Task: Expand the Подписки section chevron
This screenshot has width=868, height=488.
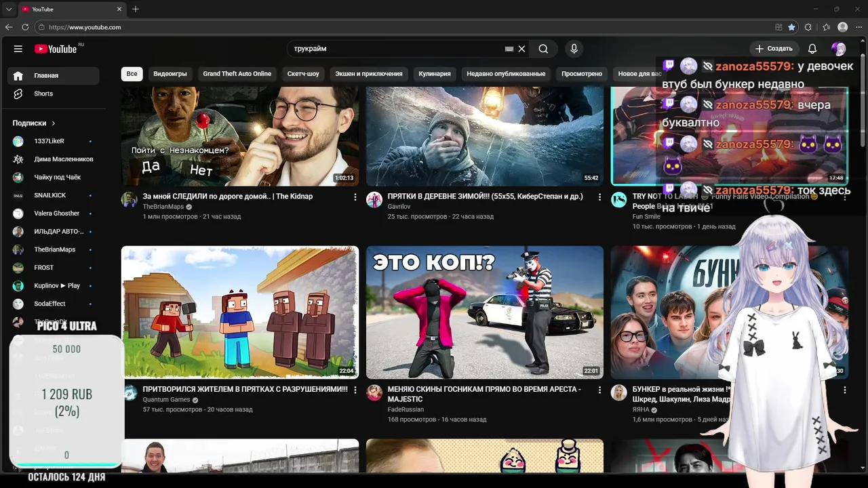Action: pos(53,123)
